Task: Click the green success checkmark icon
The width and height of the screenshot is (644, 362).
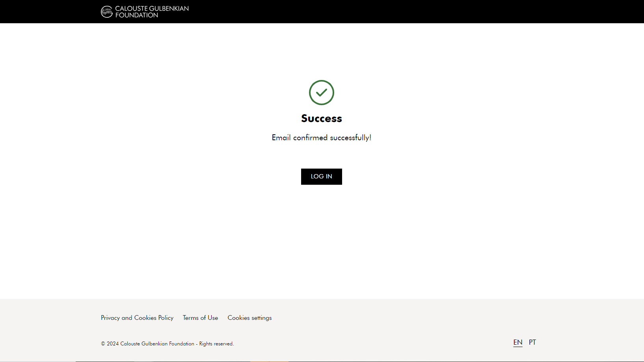Action: click(322, 93)
